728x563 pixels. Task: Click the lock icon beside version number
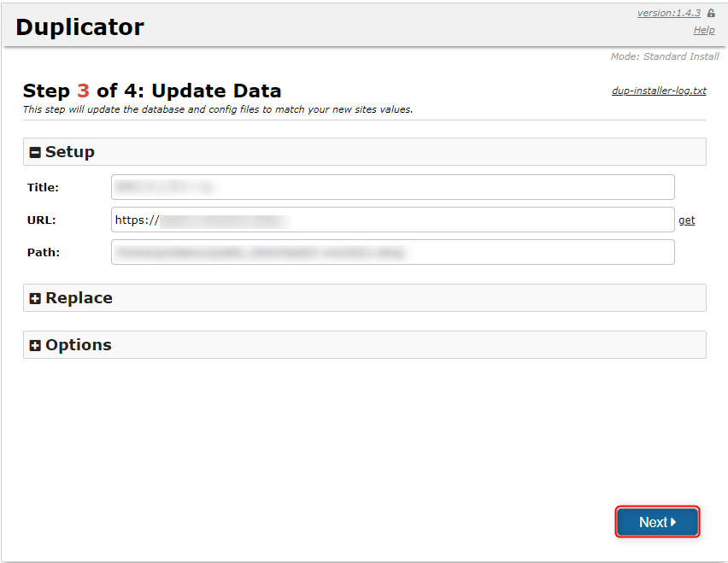coord(711,13)
